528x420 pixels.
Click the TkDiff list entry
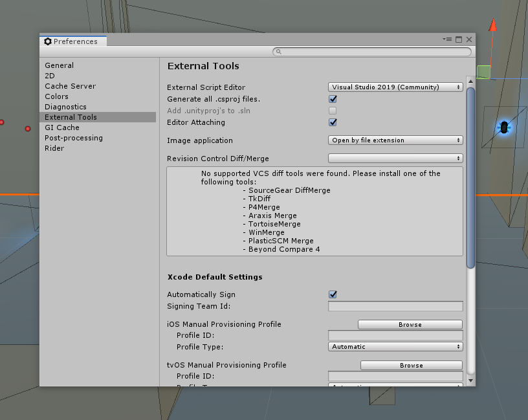click(x=259, y=199)
